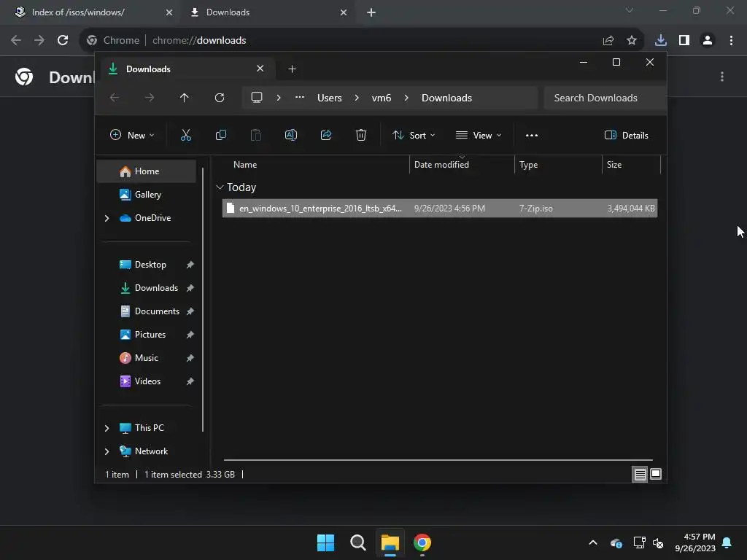Click the Explorer forward arrow
This screenshot has height=560, width=747.
pos(150,98)
